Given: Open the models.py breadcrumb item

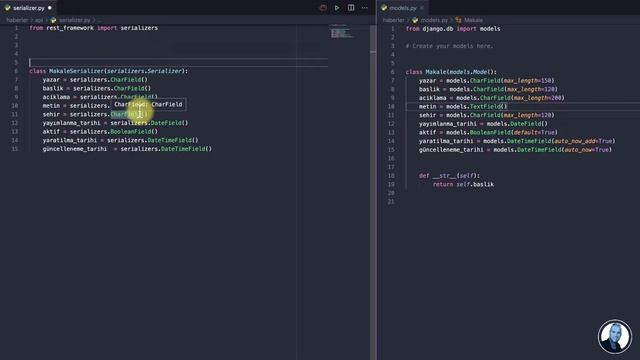Looking at the screenshot, I should click(434, 20).
